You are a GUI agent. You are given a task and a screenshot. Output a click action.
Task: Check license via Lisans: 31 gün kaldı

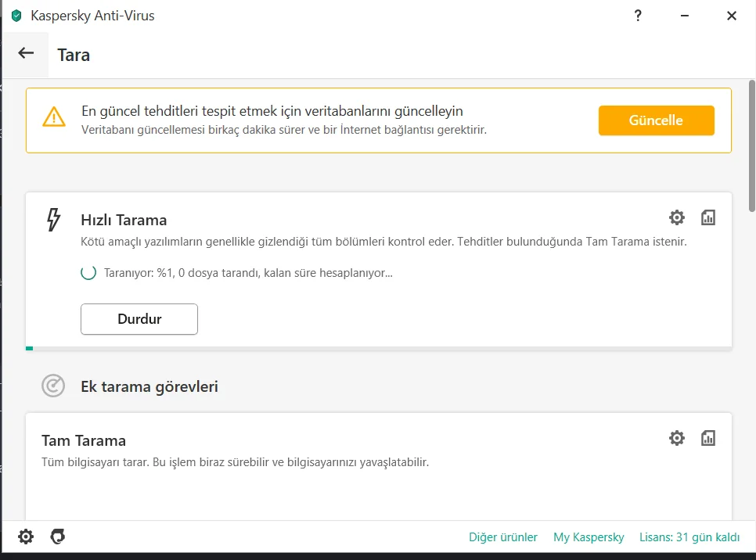(x=689, y=537)
